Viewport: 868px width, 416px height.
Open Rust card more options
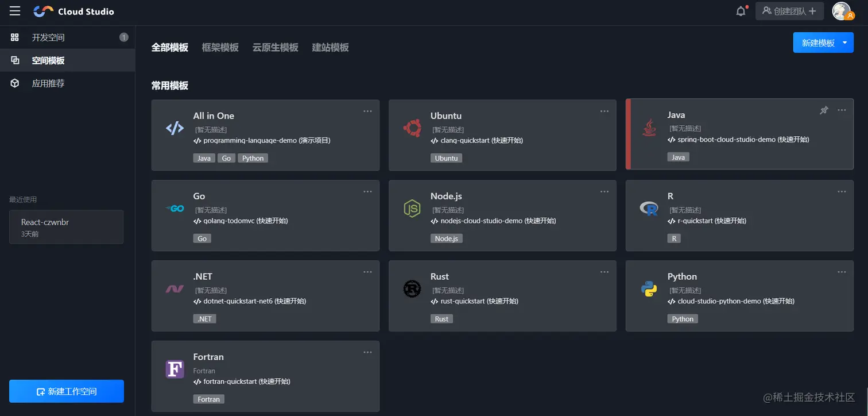coord(604,272)
